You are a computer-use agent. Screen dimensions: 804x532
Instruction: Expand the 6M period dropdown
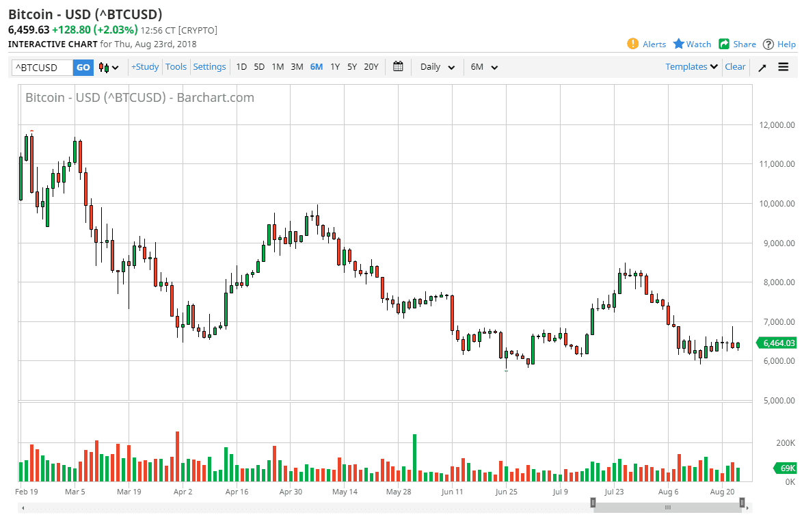point(483,66)
